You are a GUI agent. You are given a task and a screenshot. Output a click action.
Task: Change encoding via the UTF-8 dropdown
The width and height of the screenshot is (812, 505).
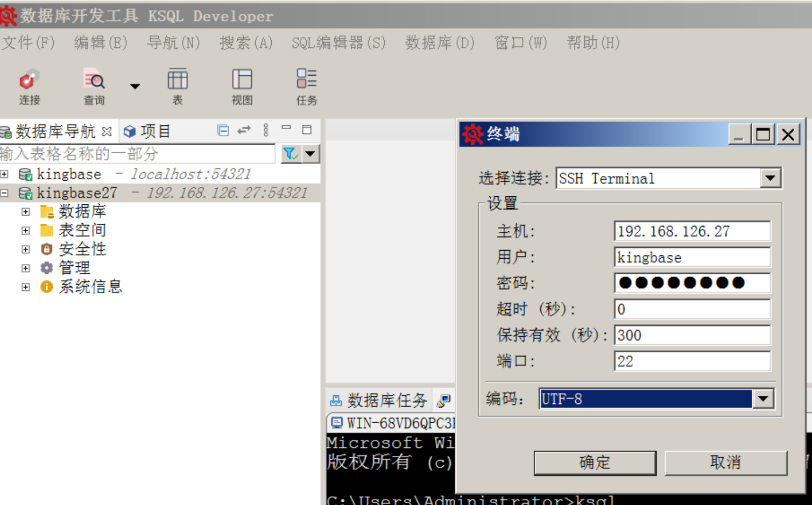click(x=763, y=399)
